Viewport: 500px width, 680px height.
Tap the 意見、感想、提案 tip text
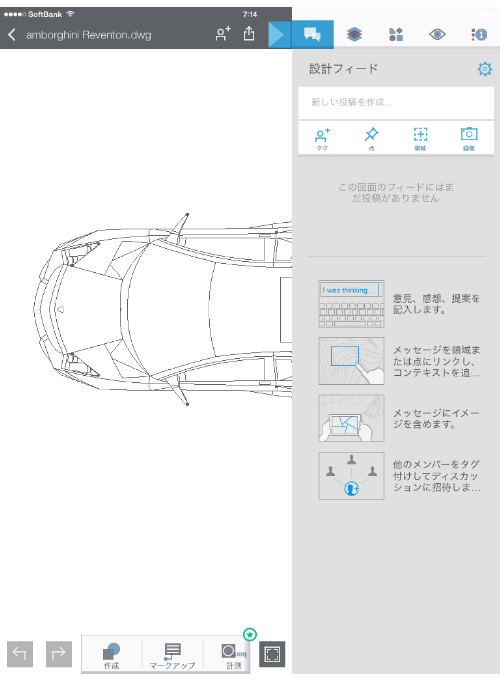coord(436,304)
